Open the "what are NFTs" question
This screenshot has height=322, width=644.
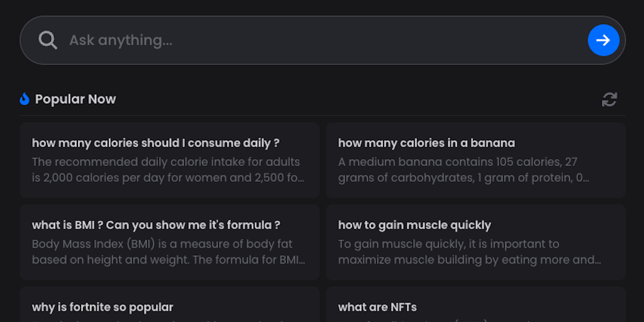[x=377, y=307]
